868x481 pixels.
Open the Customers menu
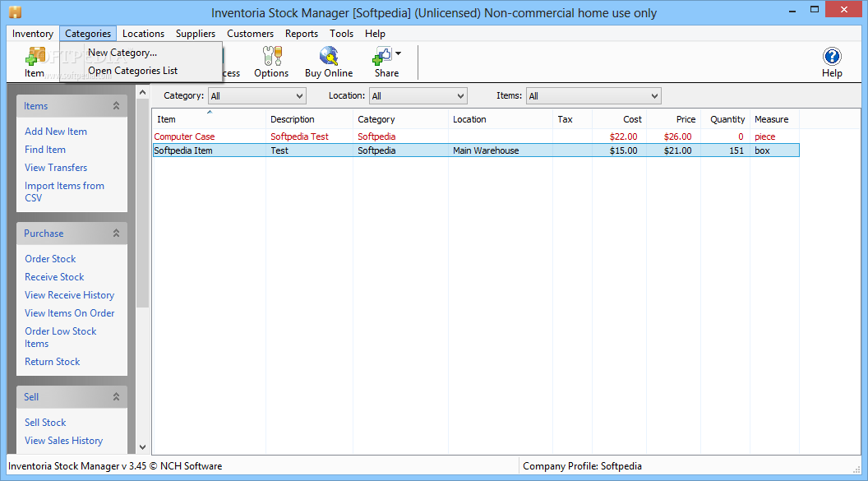coord(250,34)
